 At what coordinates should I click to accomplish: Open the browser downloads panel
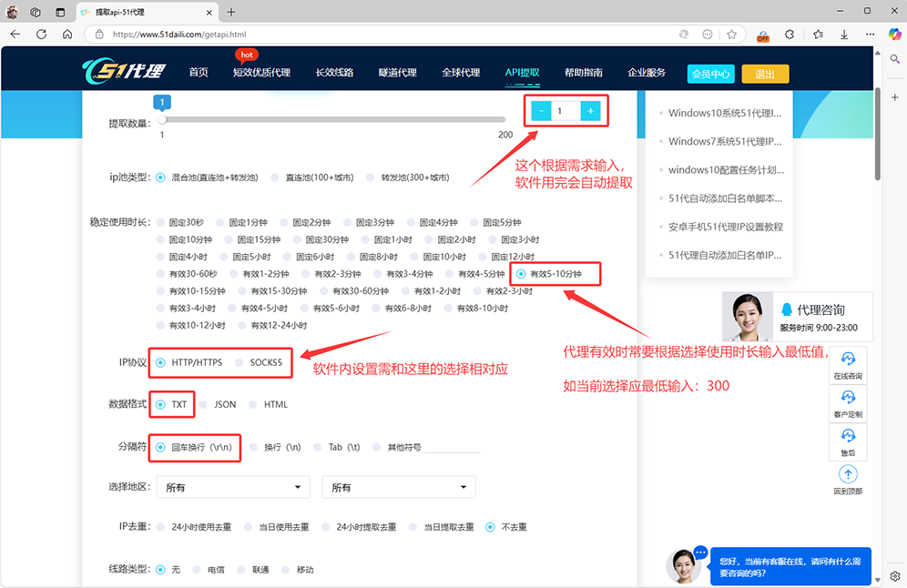click(x=844, y=34)
